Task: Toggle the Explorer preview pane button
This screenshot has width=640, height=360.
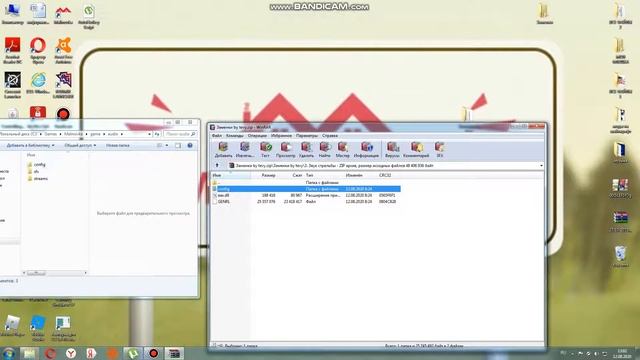Action: tap(178, 145)
